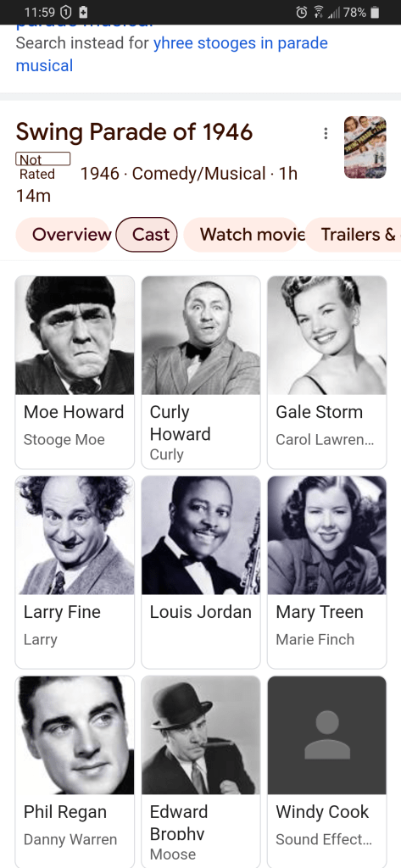Open Larry Fine cast card
This screenshot has width=401, height=868.
coord(75,572)
